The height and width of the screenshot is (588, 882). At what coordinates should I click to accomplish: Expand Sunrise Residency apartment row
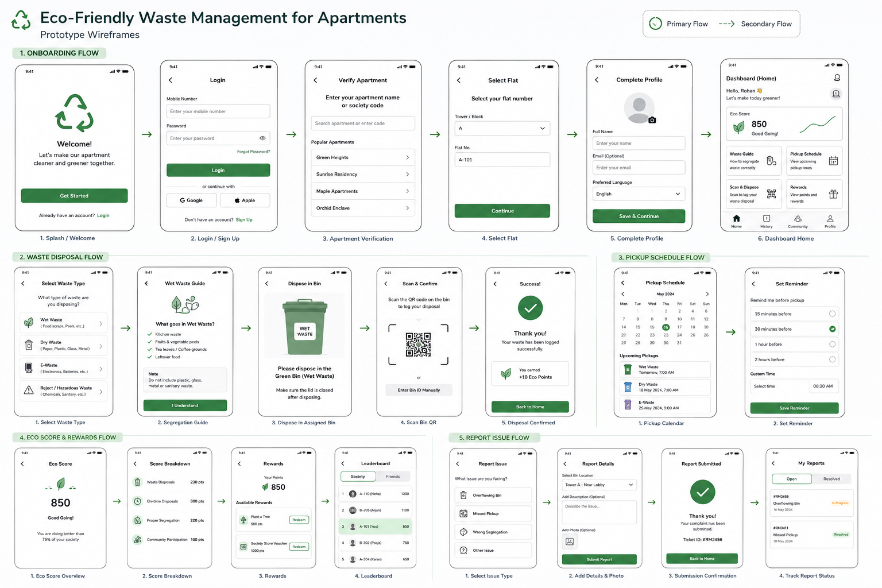click(363, 174)
